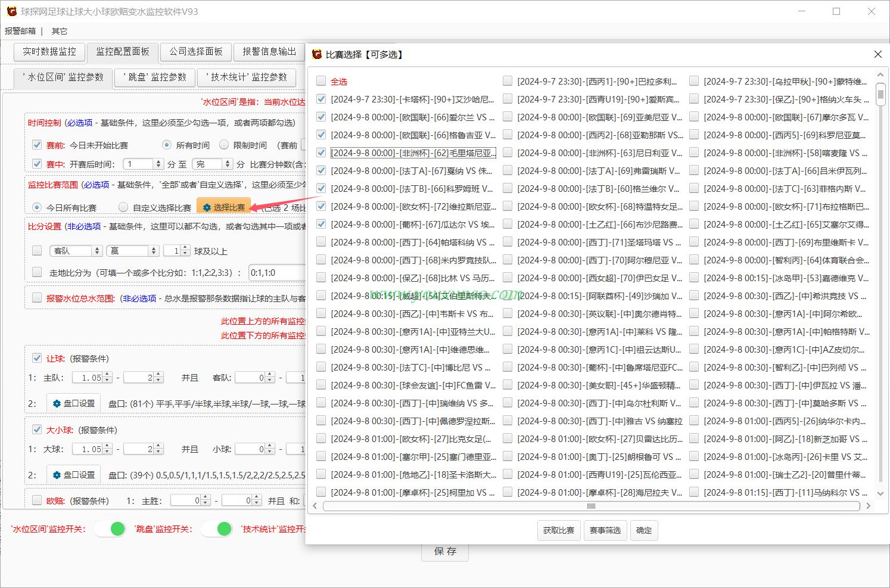Viewport: 890px width, 588px height.
Task: Click the app logo in main title bar
Action: point(11,11)
